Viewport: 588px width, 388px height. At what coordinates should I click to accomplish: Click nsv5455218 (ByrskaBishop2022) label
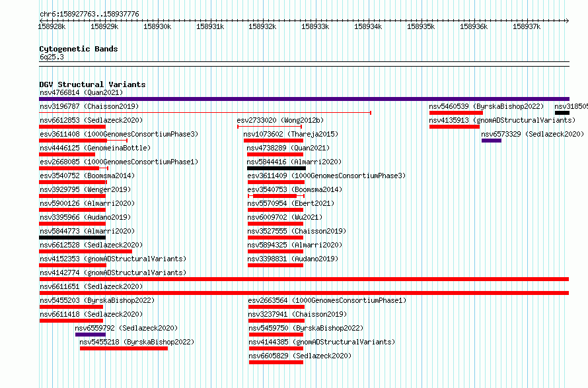(x=137, y=342)
